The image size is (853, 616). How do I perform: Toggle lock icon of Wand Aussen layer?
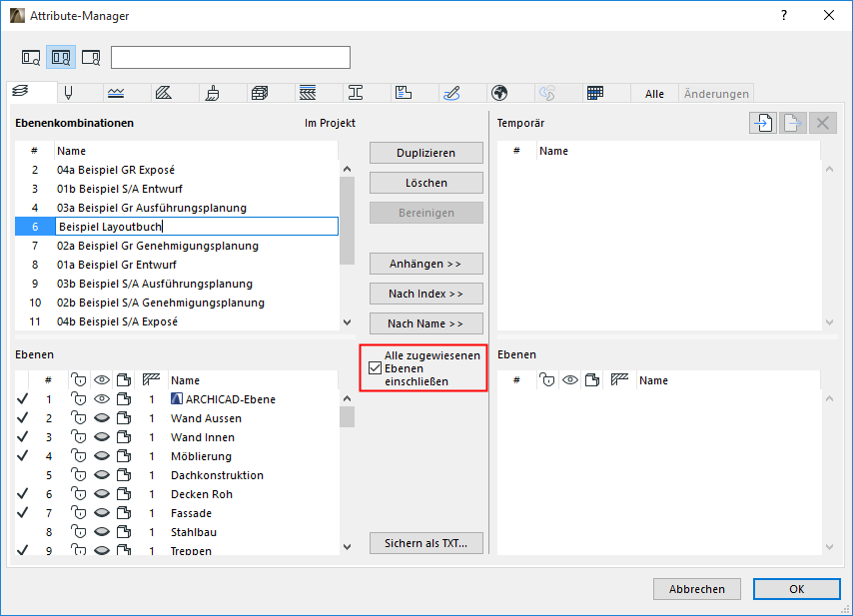coord(79,418)
